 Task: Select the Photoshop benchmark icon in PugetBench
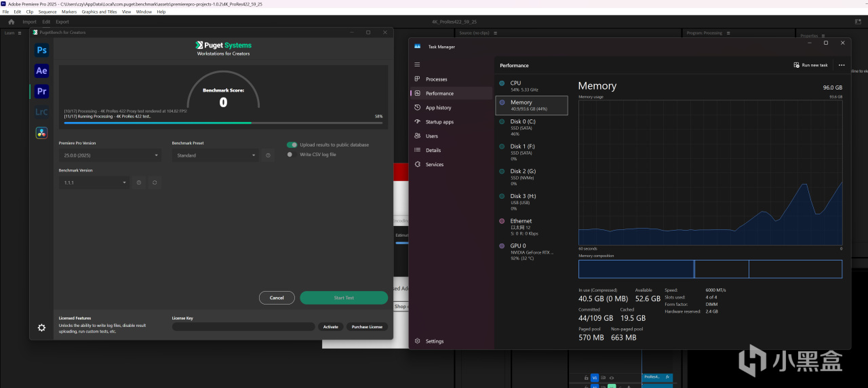(x=42, y=50)
